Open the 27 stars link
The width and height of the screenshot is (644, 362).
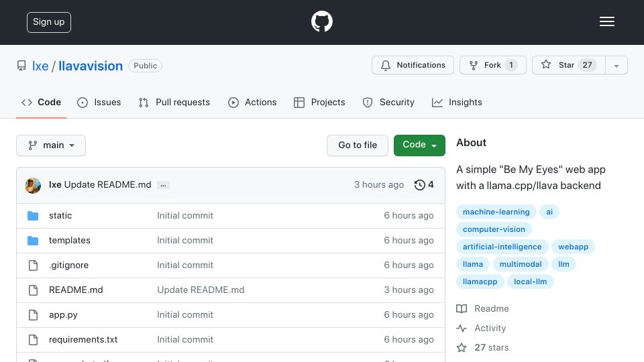(492, 348)
